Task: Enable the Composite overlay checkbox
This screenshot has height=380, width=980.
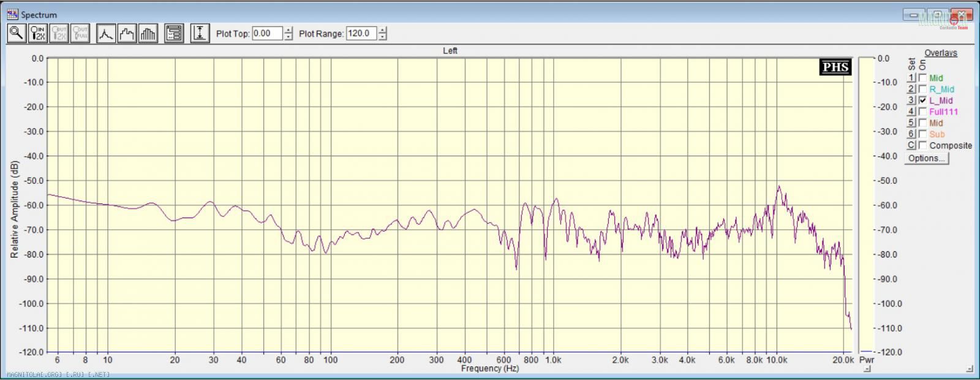Action: pyautogui.click(x=922, y=145)
